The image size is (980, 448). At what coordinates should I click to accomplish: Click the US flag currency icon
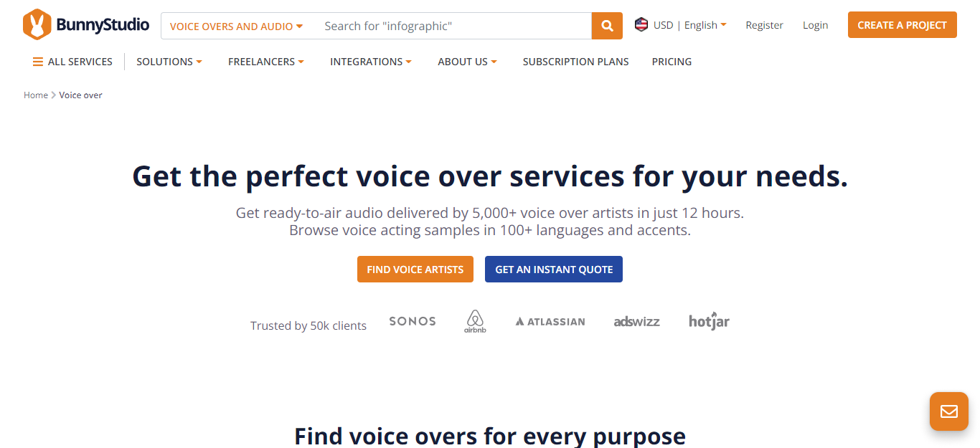pyautogui.click(x=641, y=25)
